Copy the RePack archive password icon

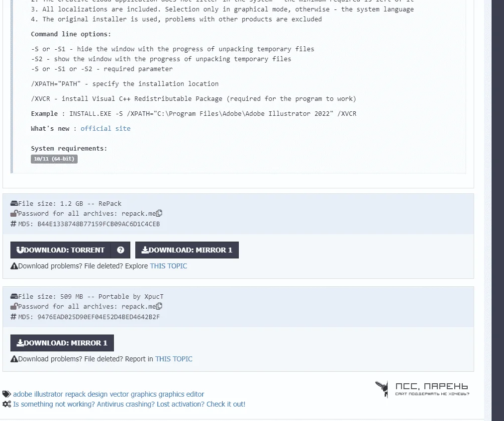159,213
